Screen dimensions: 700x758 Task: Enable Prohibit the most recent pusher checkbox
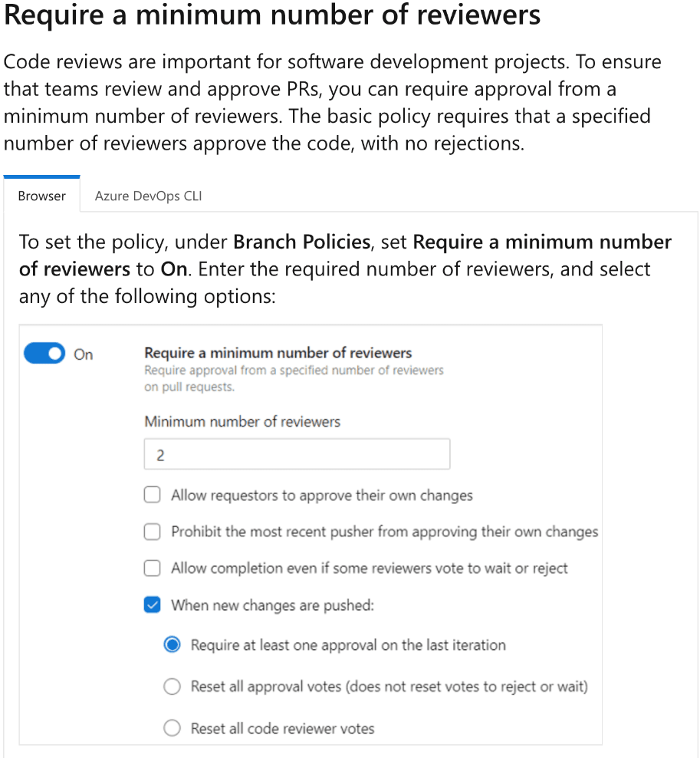[x=153, y=532]
